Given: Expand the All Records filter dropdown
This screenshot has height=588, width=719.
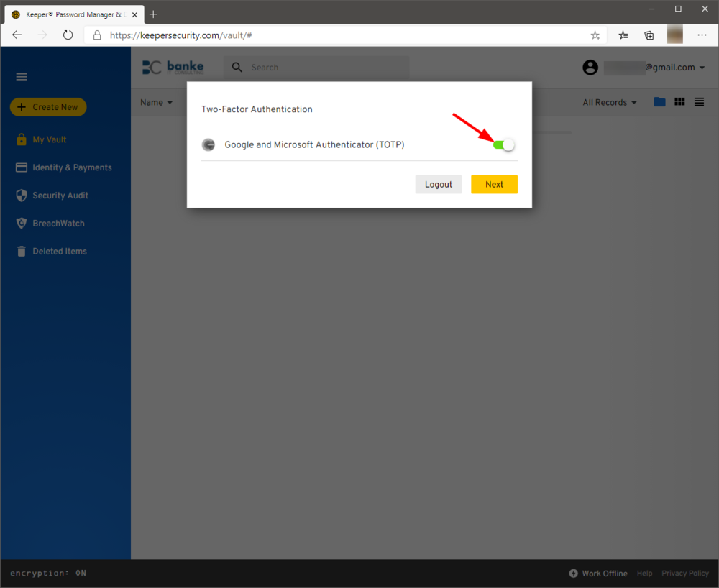Looking at the screenshot, I should pyautogui.click(x=610, y=102).
